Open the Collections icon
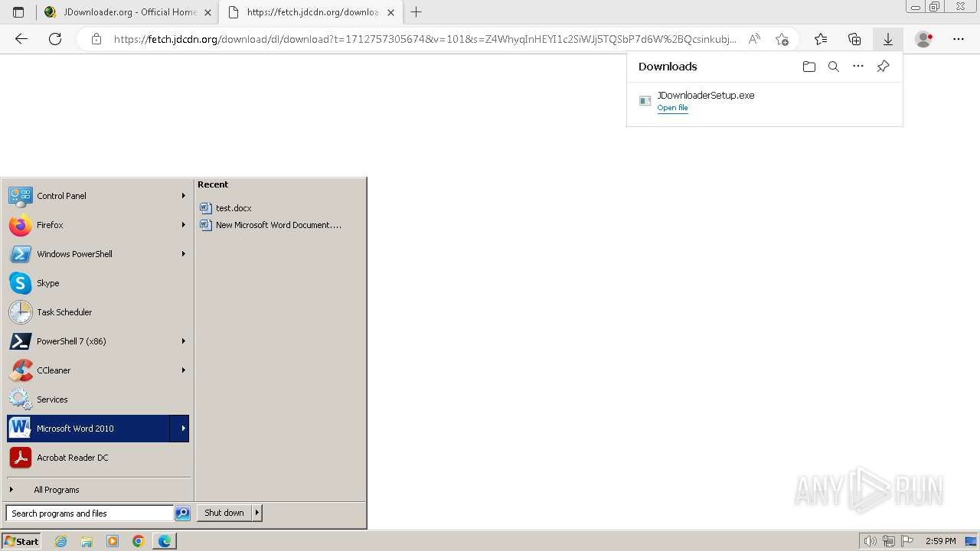This screenshot has height=551, width=980. click(x=854, y=39)
